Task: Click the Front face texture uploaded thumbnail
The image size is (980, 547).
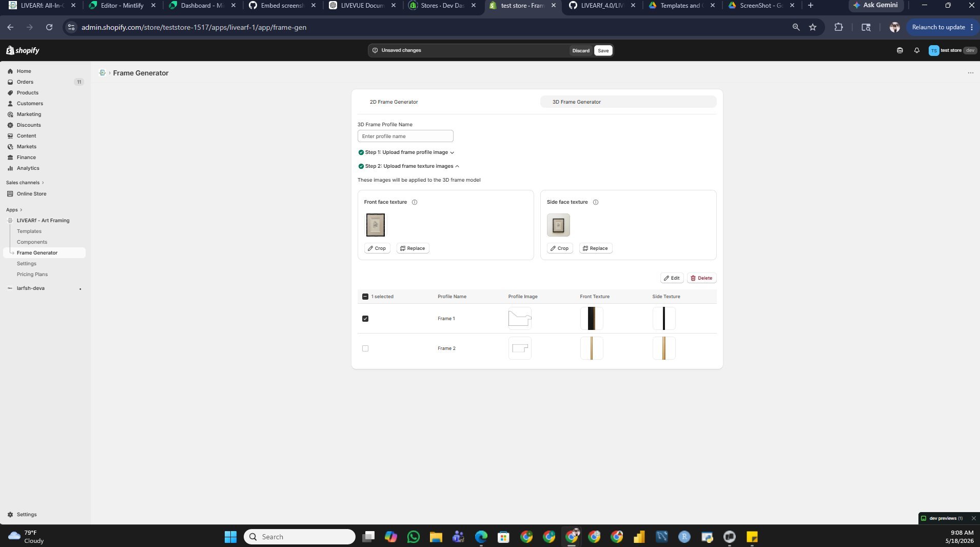Action: point(375,225)
